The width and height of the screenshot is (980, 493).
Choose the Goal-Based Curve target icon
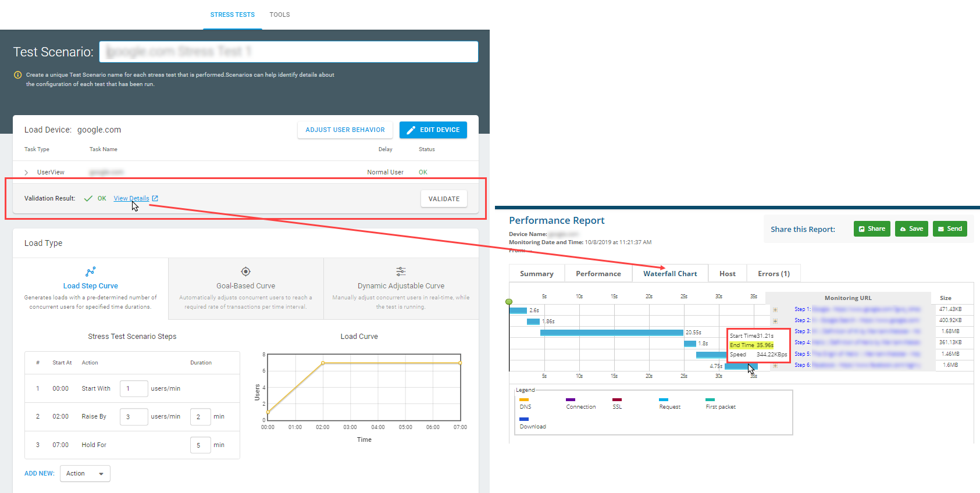tap(245, 271)
